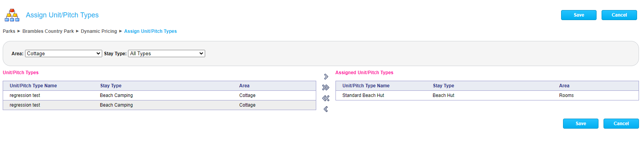Go to Parks breadcrumb link

click(9, 31)
